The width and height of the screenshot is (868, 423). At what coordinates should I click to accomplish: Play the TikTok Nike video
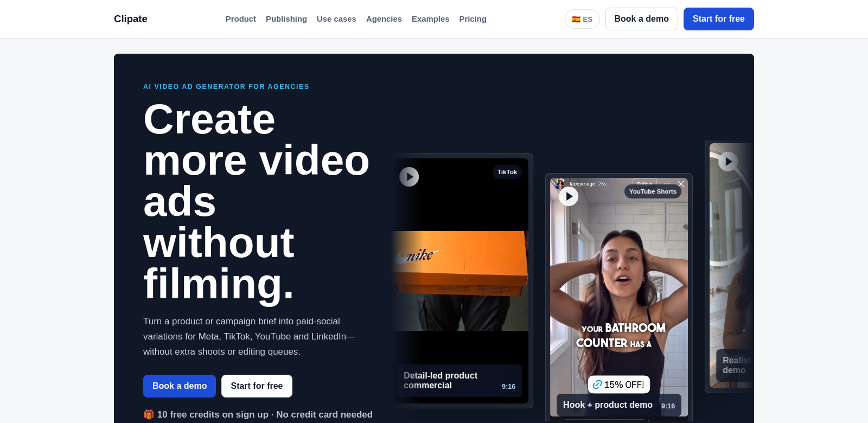pos(409,177)
